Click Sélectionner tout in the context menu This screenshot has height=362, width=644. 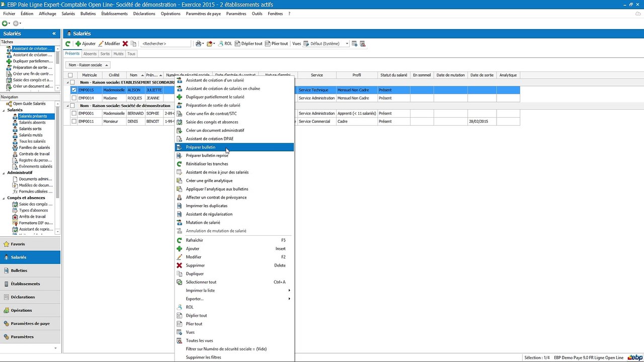pyautogui.click(x=234, y=282)
